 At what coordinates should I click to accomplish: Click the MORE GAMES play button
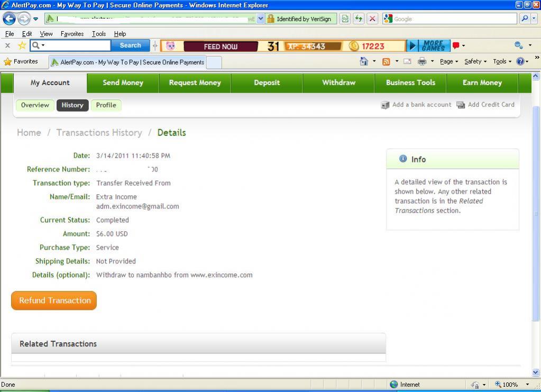click(428, 45)
